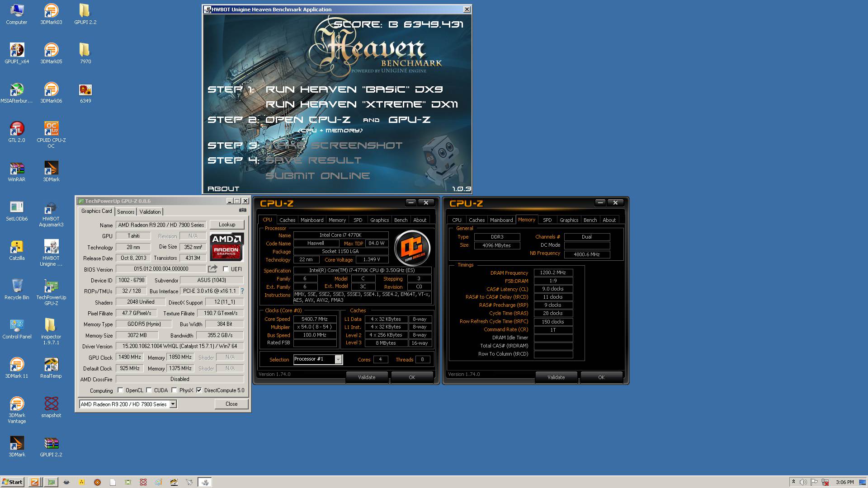Viewport: 868px width, 488px height.
Task: Open the Recycle Bin
Action: [17, 289]
